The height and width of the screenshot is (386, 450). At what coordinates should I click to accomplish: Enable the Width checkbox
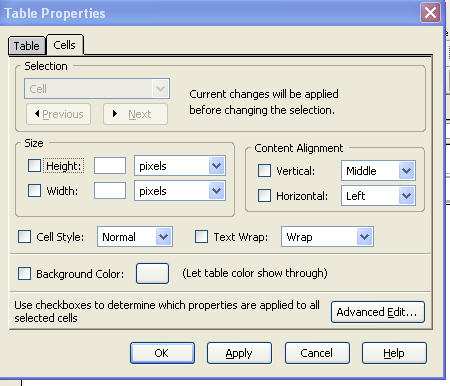(34, 190)
